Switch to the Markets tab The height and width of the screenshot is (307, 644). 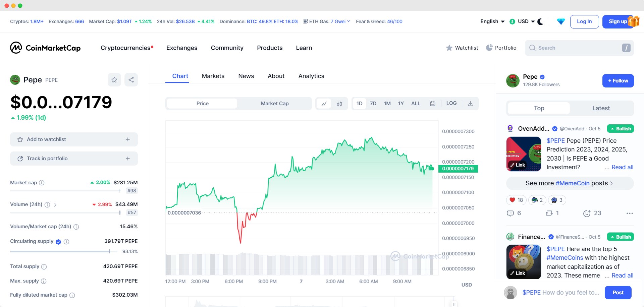pos(213,76)
